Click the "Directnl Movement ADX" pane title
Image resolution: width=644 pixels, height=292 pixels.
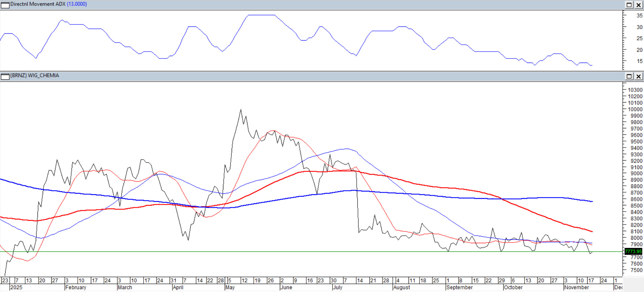[x=38, y=4]
